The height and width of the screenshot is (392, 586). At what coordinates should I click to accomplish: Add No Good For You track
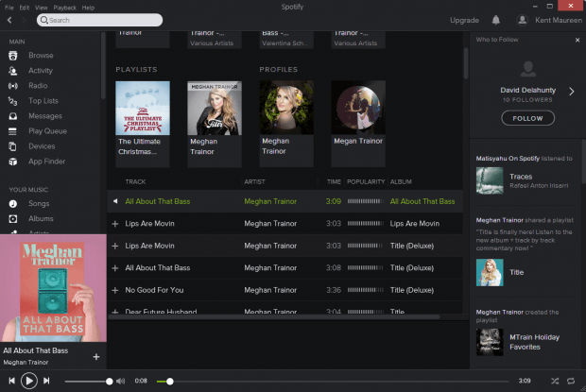click(x=115, y=290)
